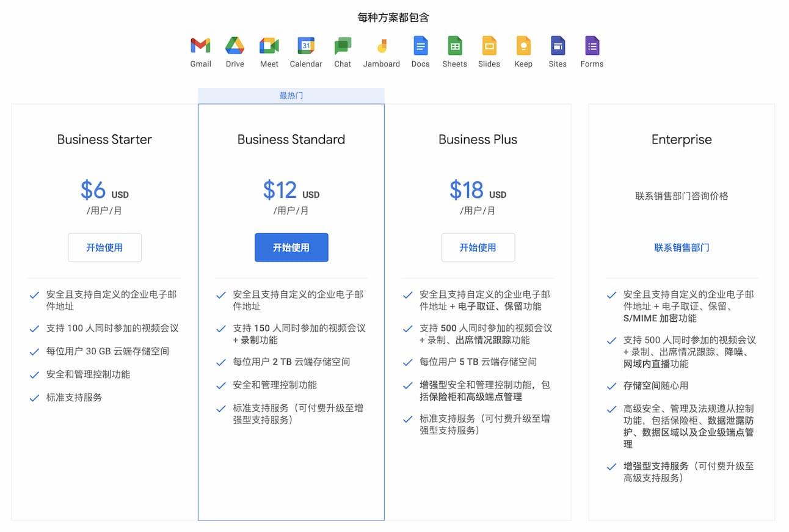The image size is (789, 532).
Task: Open the Google Sites icon
Action: [x=558, y=46]
